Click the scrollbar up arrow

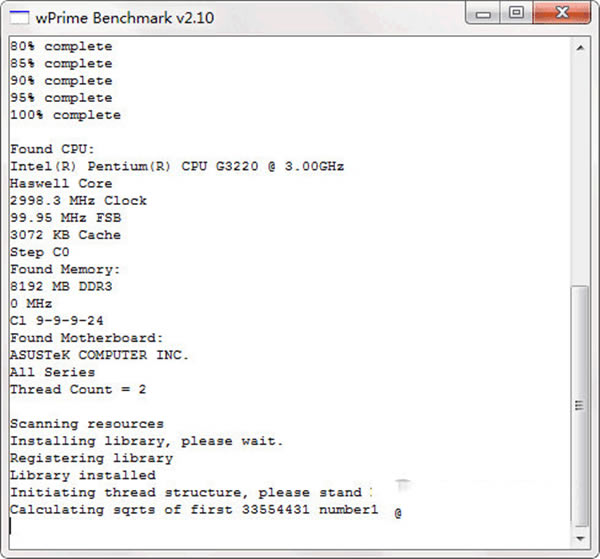pyautogui.click(x=580, y=48)
